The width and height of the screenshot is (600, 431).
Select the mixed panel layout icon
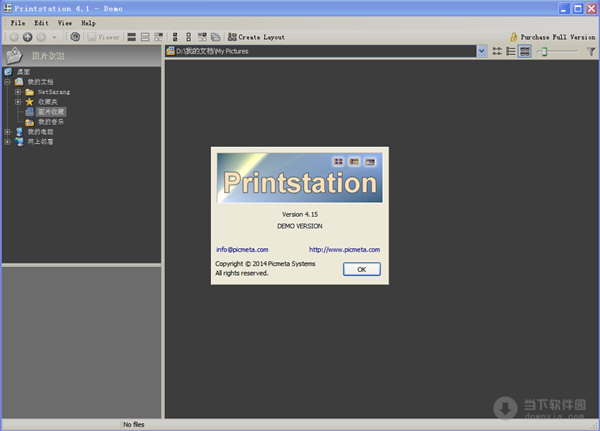(x=158, y=37)
